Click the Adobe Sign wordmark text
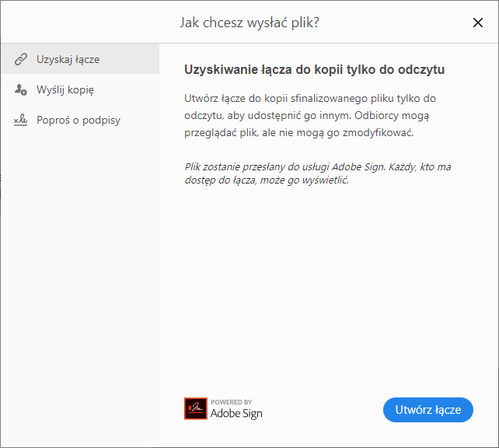This screenshot has height=448, width=499. tap(236, 414)
